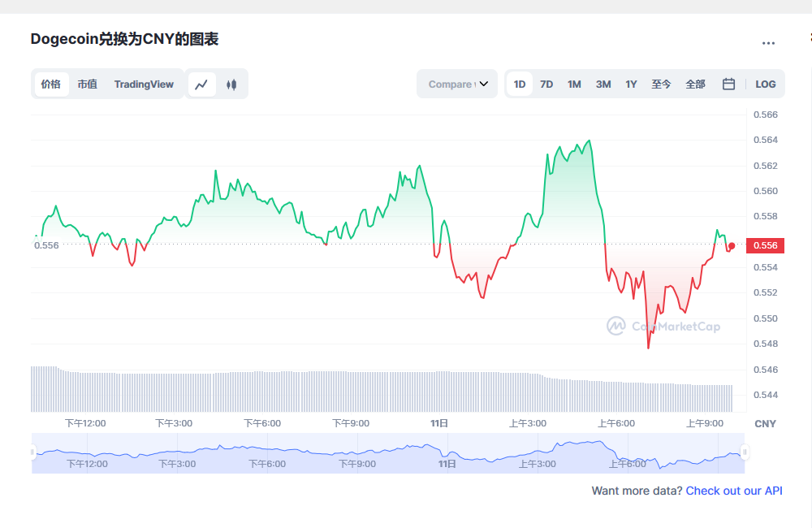Select the 市值 tab
This screenshot has height=528, width=812.
pos(88,84)
